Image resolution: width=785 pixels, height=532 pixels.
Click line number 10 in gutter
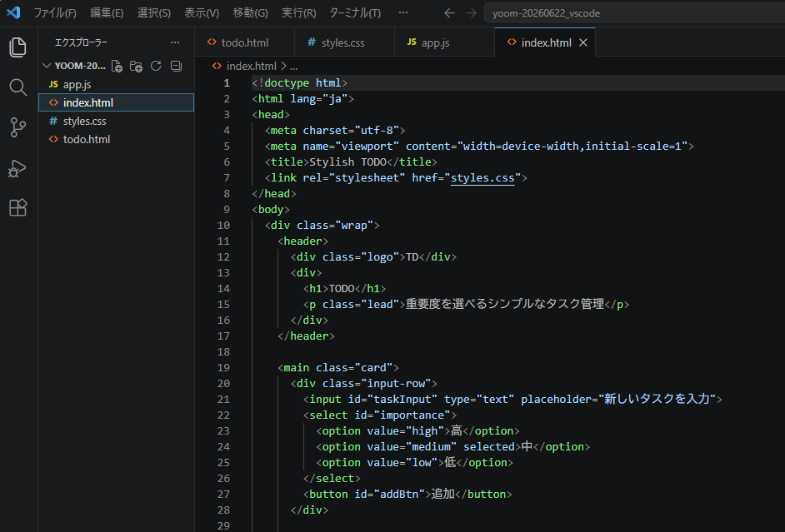223,226
